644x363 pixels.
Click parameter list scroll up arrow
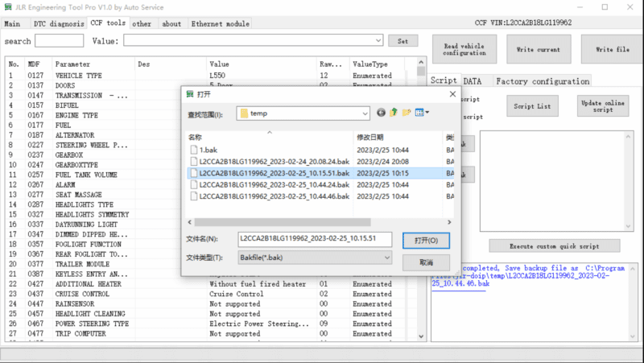421,62
